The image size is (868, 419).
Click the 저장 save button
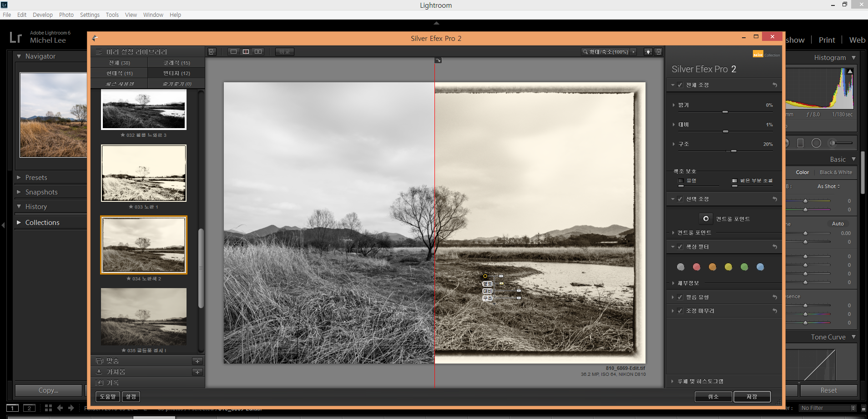tap(752, 397)
